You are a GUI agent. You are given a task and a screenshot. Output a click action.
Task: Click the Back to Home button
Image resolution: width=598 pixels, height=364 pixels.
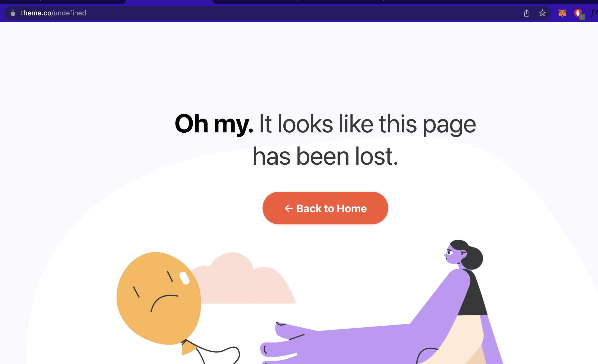point(325,208)
